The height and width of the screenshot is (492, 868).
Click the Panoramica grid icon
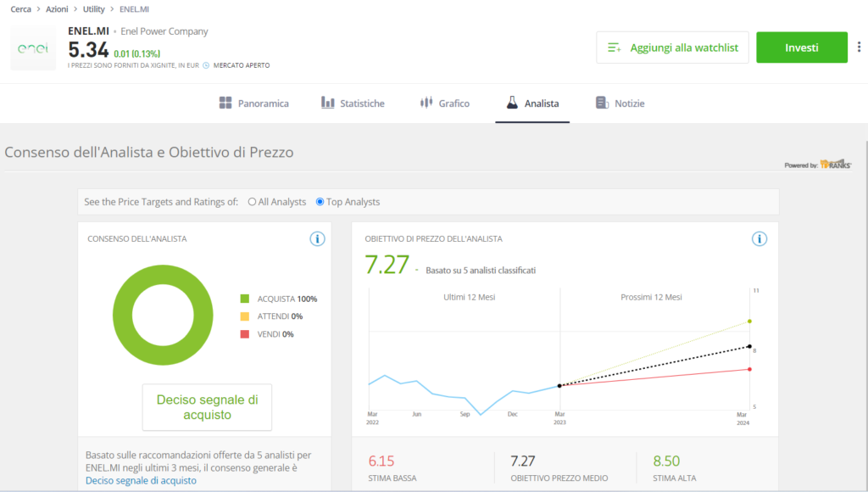click(x=225, y=103)
